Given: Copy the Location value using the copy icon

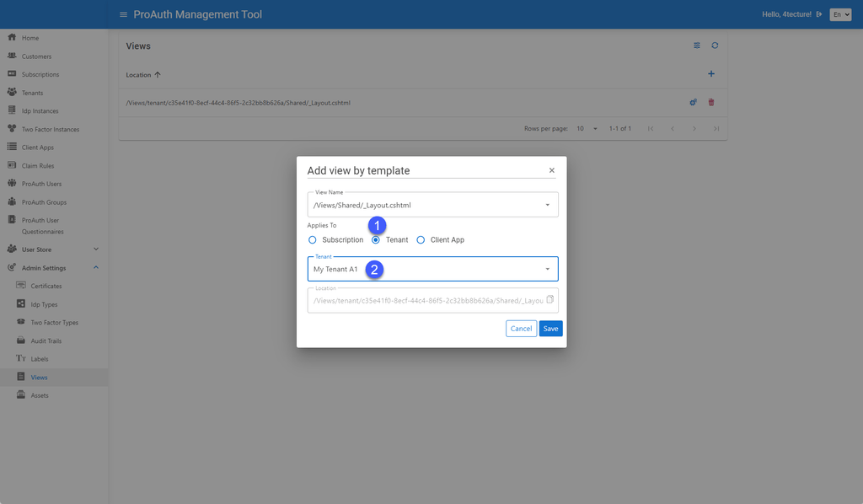Looking at the screenshot, I should pyautogui.click(x=550, y=299).
